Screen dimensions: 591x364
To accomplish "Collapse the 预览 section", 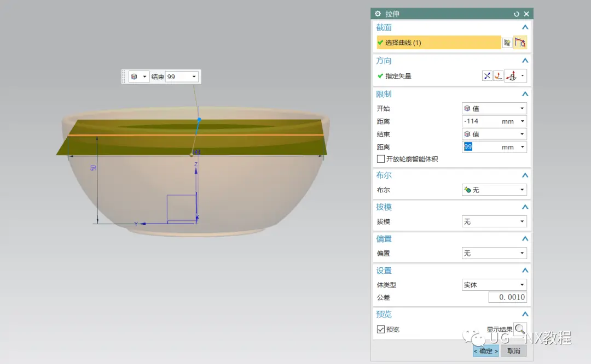I will [525, 314].
